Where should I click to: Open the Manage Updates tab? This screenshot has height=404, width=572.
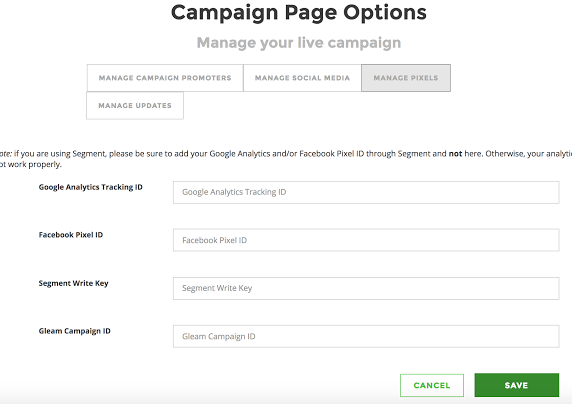point(135,105)
